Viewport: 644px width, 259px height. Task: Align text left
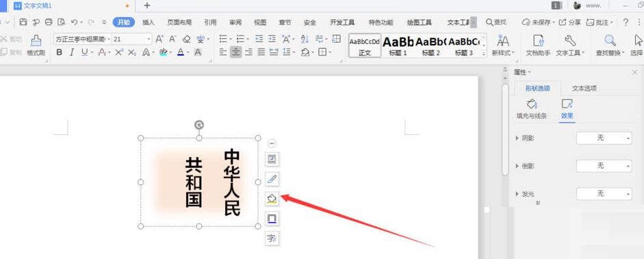coord(223,52)
